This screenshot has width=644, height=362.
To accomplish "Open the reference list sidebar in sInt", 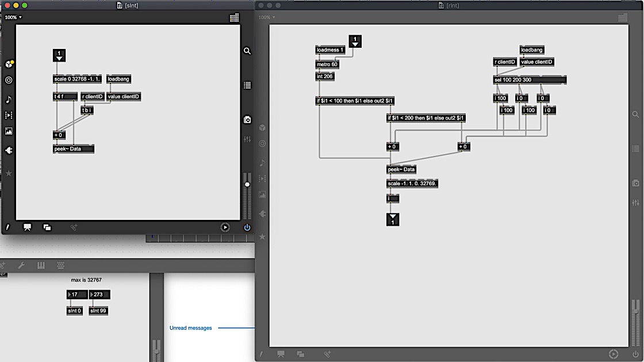I will point(247,85).
